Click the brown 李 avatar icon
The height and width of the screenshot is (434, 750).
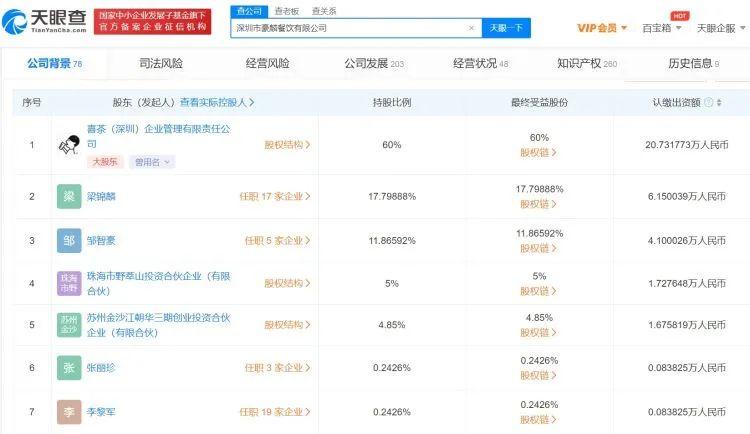69,411
